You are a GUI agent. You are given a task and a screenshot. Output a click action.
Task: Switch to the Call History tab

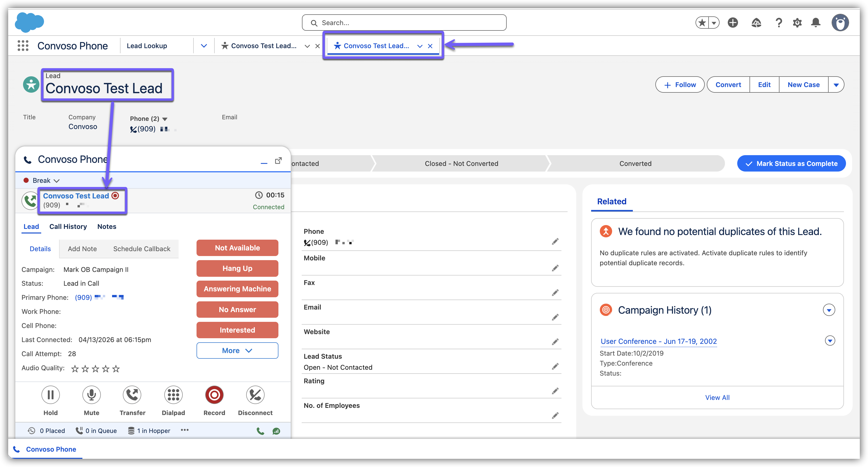[x=68, y=227]
